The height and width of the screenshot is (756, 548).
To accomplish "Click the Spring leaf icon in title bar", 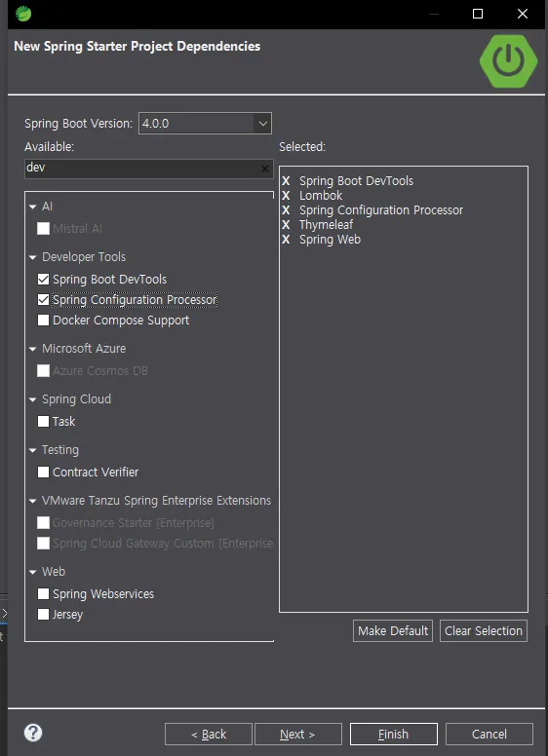I will [23, 14].
